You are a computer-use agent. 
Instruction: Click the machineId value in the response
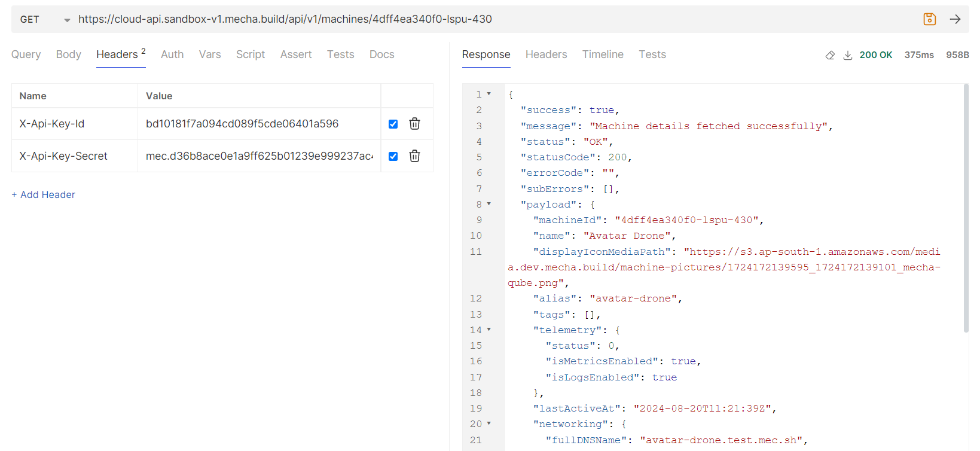[x=687, y=220]
